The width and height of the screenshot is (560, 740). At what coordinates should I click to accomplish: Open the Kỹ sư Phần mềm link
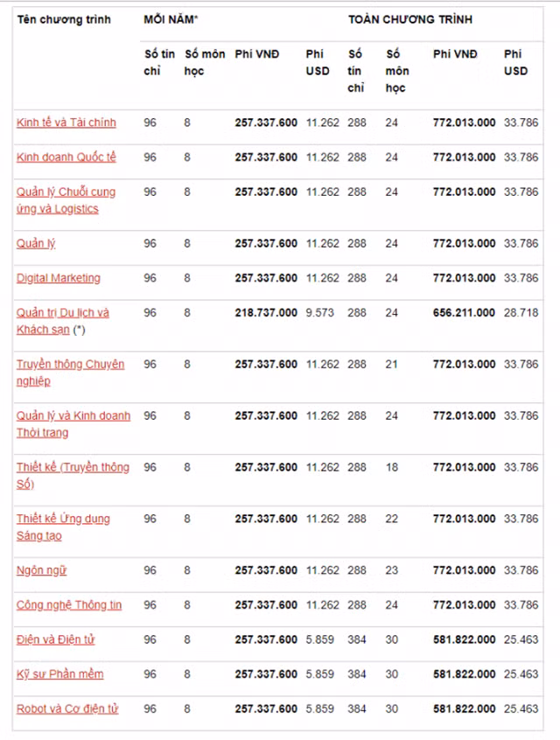[x=60, y=674]
